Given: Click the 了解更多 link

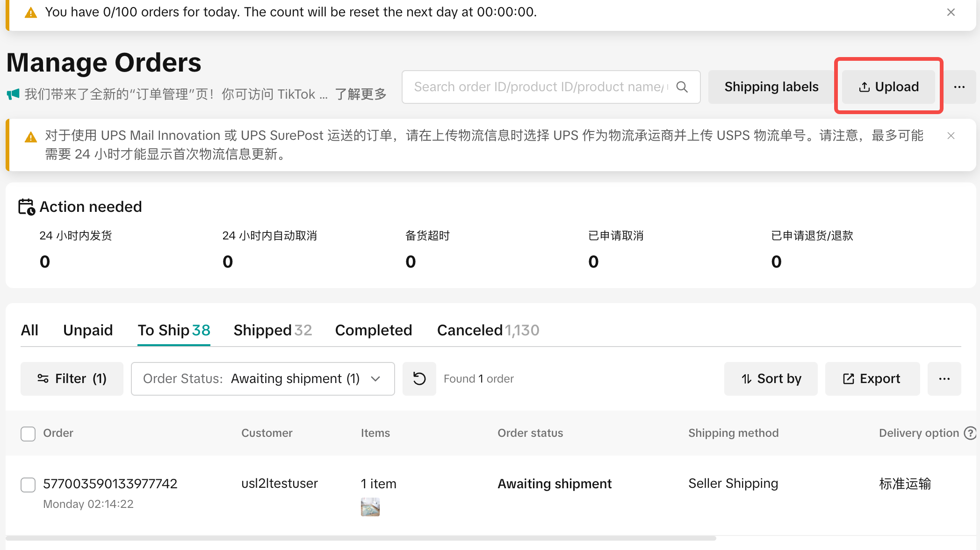Looking at the screenshot, I should coord(360,94).
